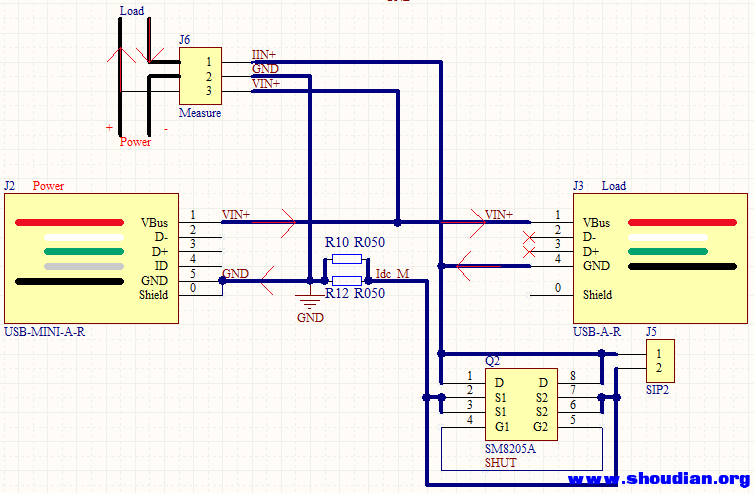Screen dimensions: 754x493
Task: Click the ID pin name inside J2
Action: (x=161, y=265)
